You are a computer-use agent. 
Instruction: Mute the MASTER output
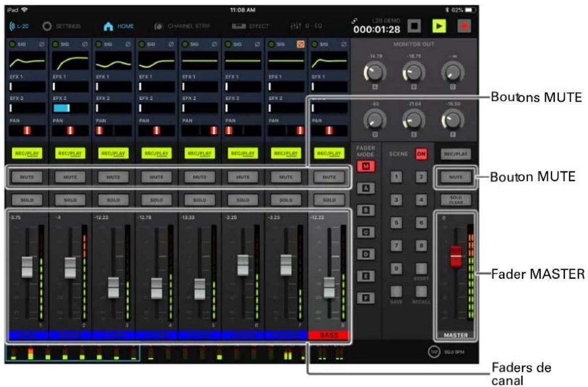pyautogui.click(x=455, y=177)
